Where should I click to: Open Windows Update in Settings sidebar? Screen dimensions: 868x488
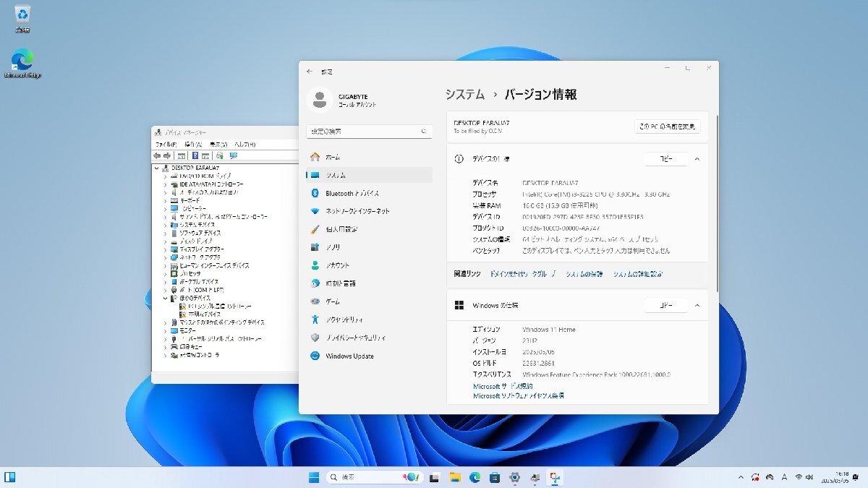[369, 356]
